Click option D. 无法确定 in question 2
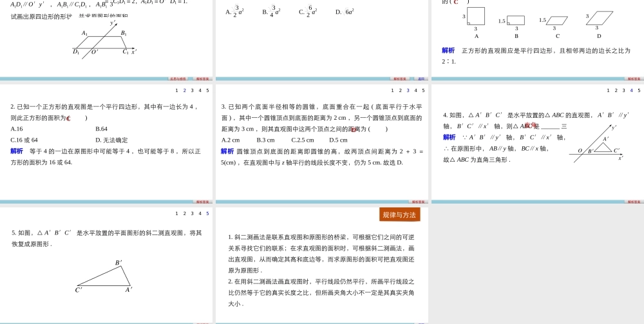Screen dimensions: 644x324 (x=111, y=140)
